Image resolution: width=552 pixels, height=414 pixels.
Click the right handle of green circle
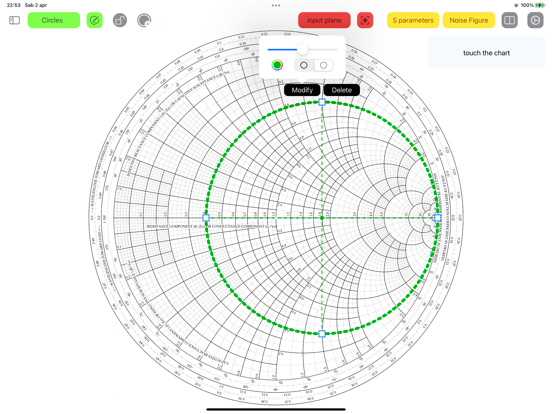[438, 218]
